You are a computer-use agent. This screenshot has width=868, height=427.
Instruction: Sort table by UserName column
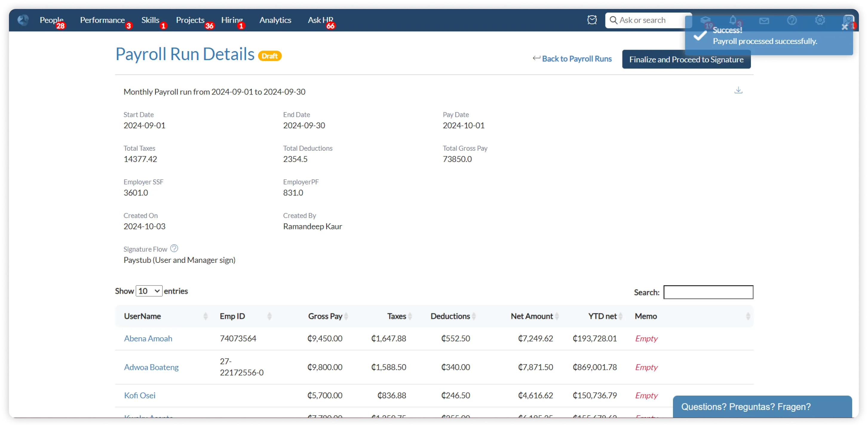(142, 316)
